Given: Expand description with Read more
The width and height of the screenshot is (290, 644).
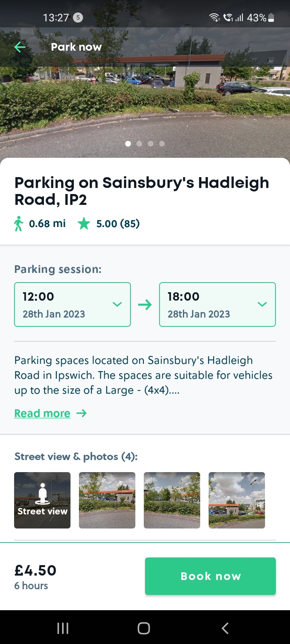Looking at the screenshot, I should [42, 413].
